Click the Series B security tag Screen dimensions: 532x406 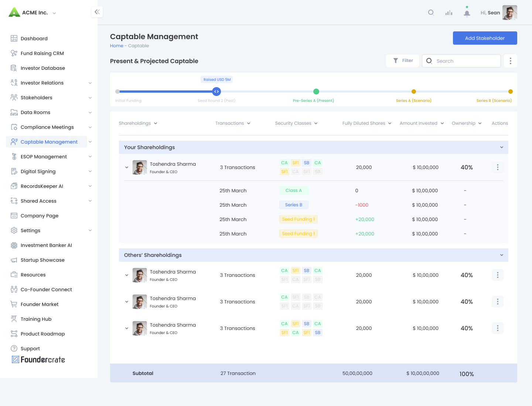(294, 205)
